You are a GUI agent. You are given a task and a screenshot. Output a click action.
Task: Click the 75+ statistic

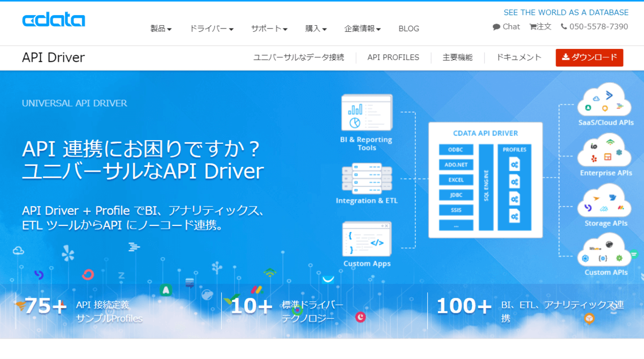pos(46,306)
